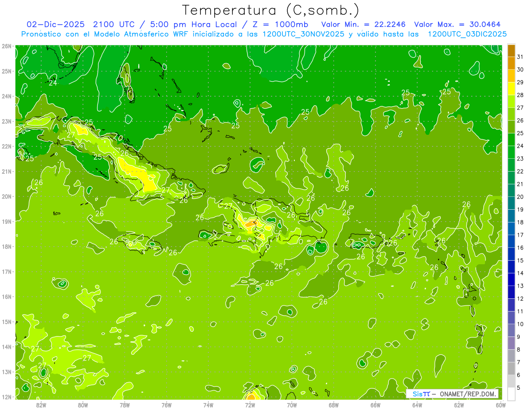The height and width of the screenshot is (411, 532).
Task: Click 'Valor Min. = 22.2246' text
Action: [364, 24]
